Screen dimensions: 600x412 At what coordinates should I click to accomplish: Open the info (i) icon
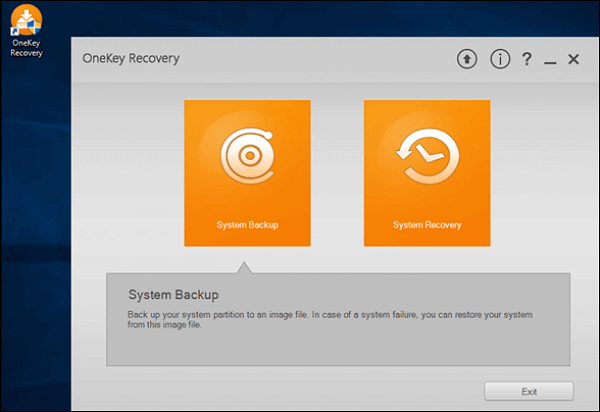pyautogui.click(x=500, y=59)
